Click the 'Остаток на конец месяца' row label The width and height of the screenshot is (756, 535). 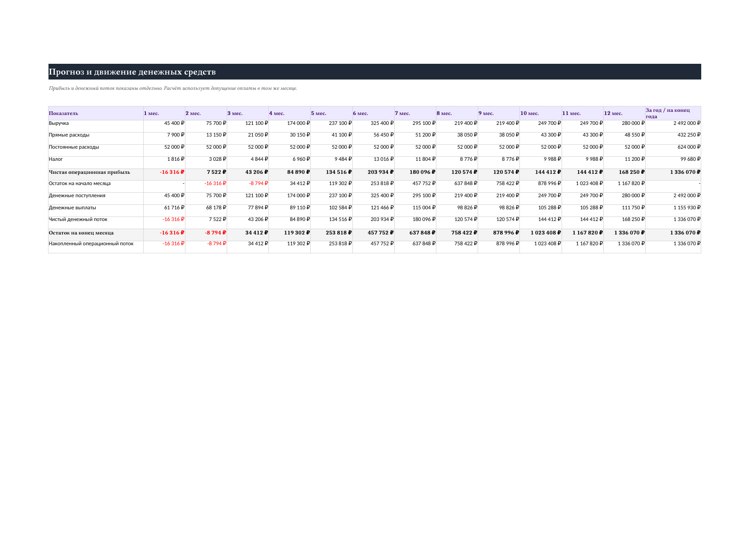coord(81,233)
